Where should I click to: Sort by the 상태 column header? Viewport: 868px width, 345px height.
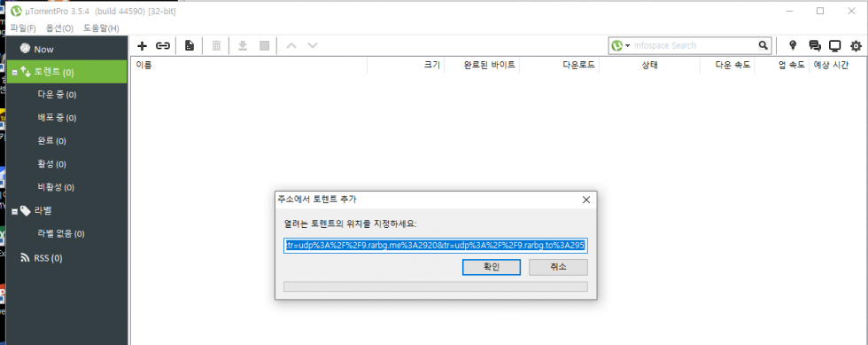pos(649,65)
